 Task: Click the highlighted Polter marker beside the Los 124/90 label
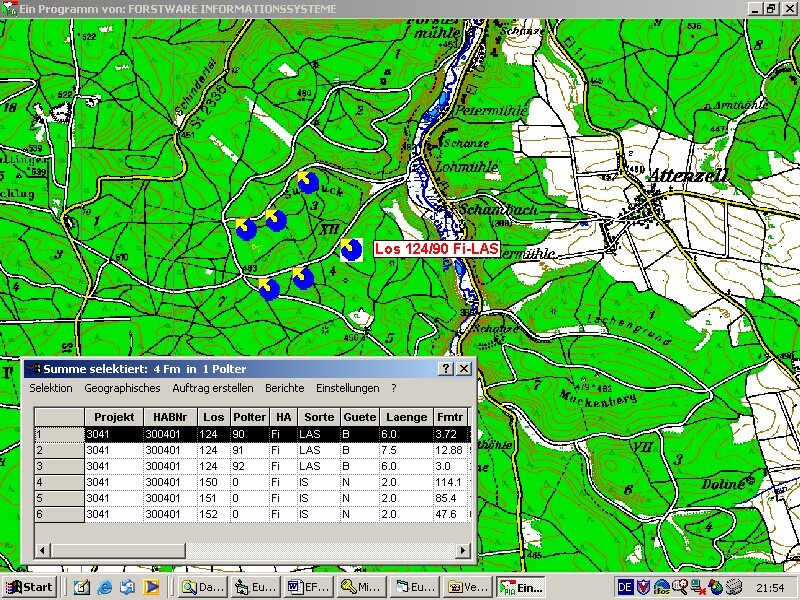350,249
